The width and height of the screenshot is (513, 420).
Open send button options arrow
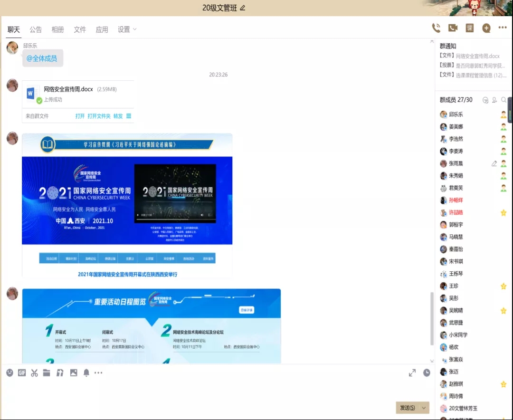coord(424,408)
